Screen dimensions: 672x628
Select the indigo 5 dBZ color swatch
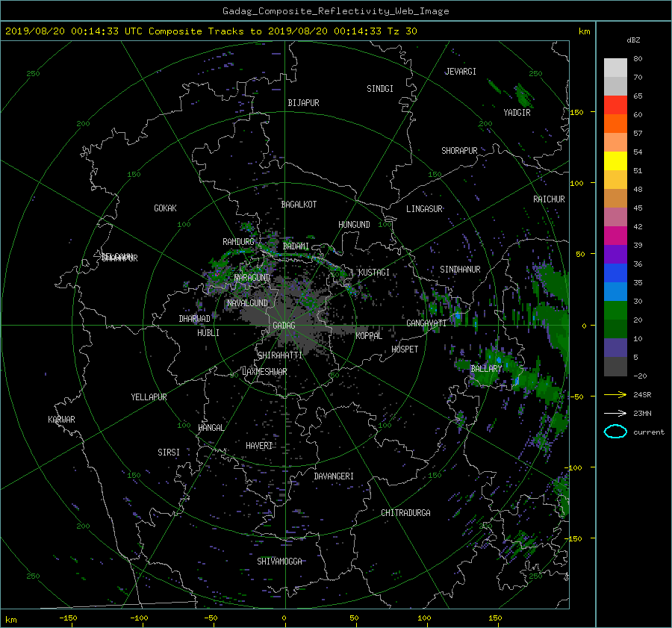click(x=615, y=348)
